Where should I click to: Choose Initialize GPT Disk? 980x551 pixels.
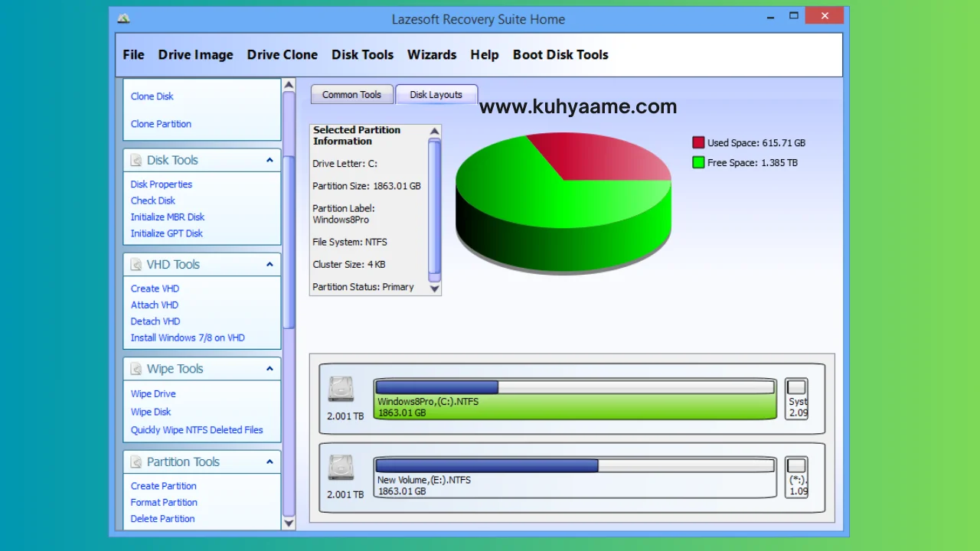click(166, 233)
